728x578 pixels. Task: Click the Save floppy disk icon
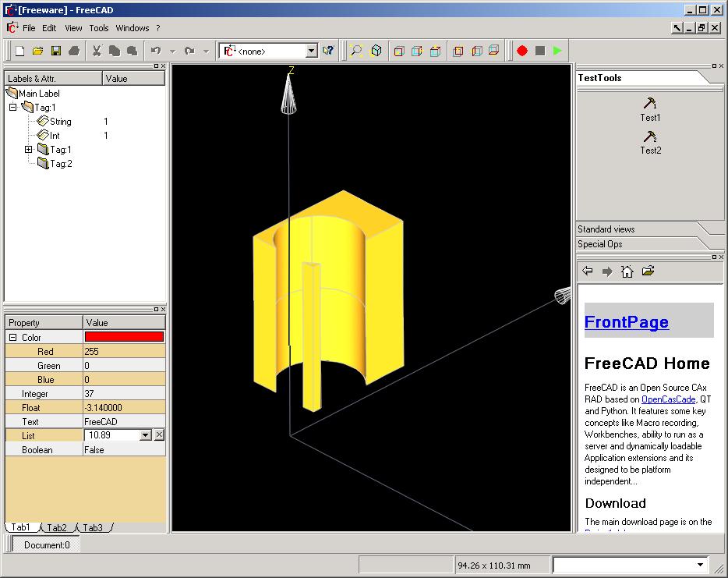tap(56, 51)
